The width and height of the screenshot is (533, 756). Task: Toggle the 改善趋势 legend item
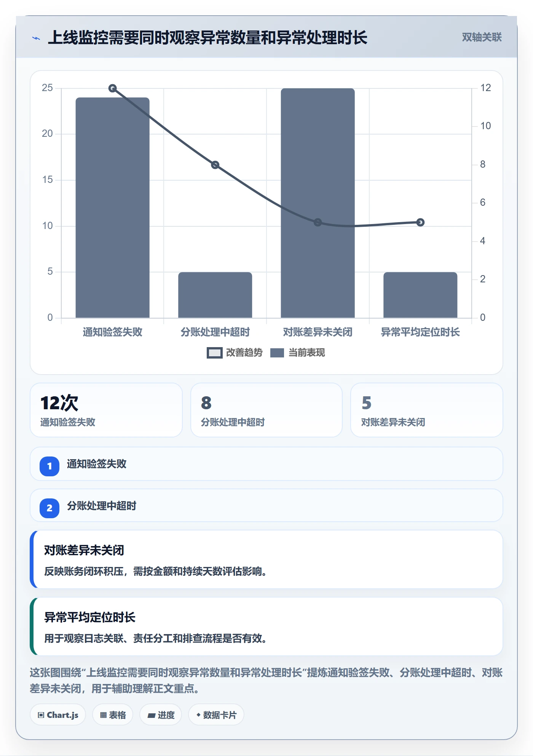coord(235,353)
